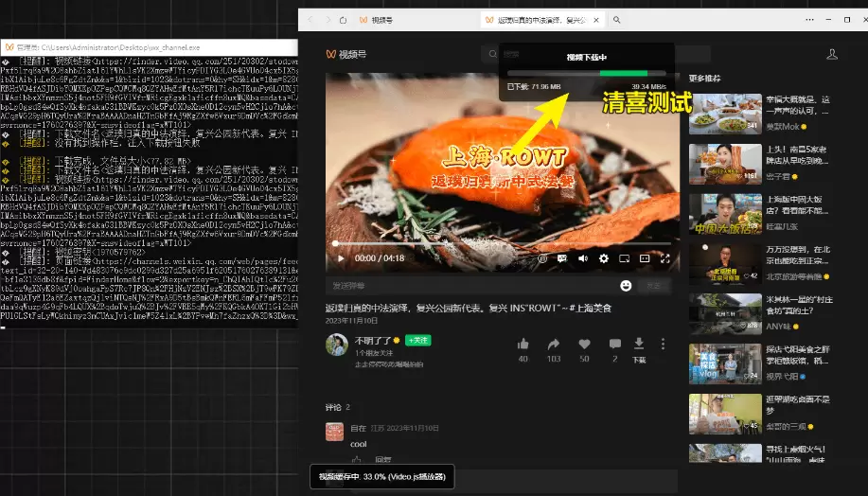Open the window three-dot menu in title bar
The height and width of the screenshot is (496, 868).
pos(810,20)
